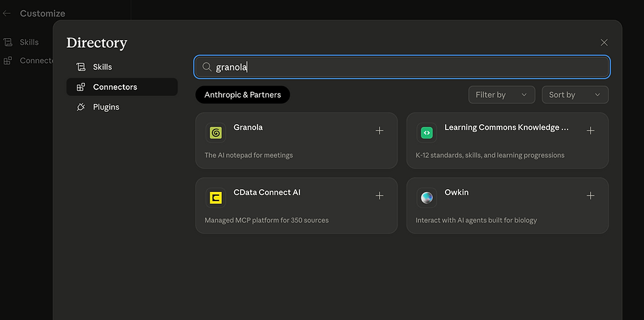The width and height of the screenshot is (644, 320).
Task: Click the Owkin logo icon
Action: [x=426, y=197]
